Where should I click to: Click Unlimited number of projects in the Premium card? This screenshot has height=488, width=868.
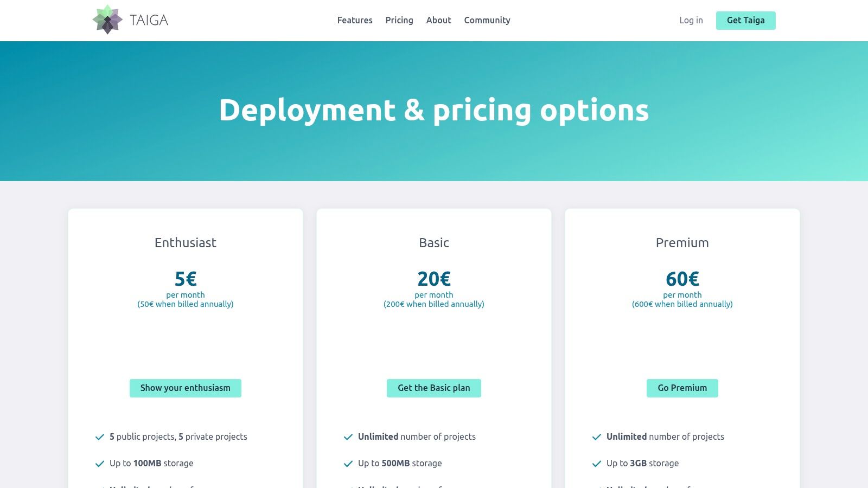pyautogui.click(x=665, y=437)
